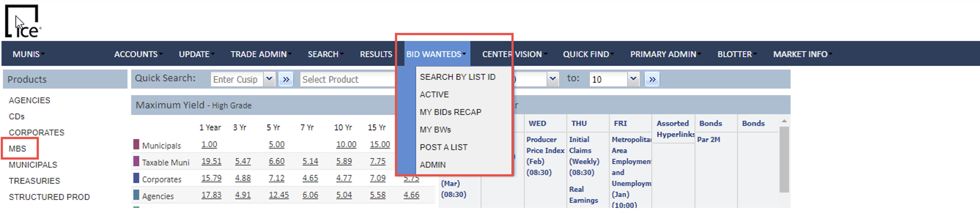This screenshot has height=212, width=980.
Task: Open Taxable Muni yield 6.60
Action: click(277, 162)
